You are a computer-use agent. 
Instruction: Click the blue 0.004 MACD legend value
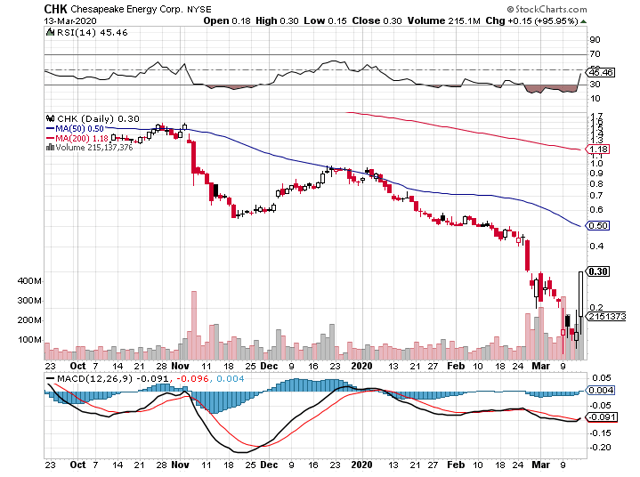pos(230,379)
